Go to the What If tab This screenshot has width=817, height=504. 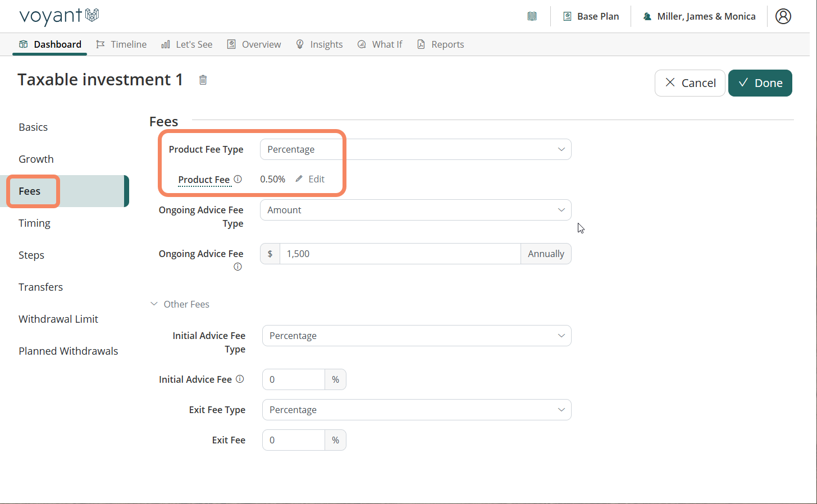(380, 44)
